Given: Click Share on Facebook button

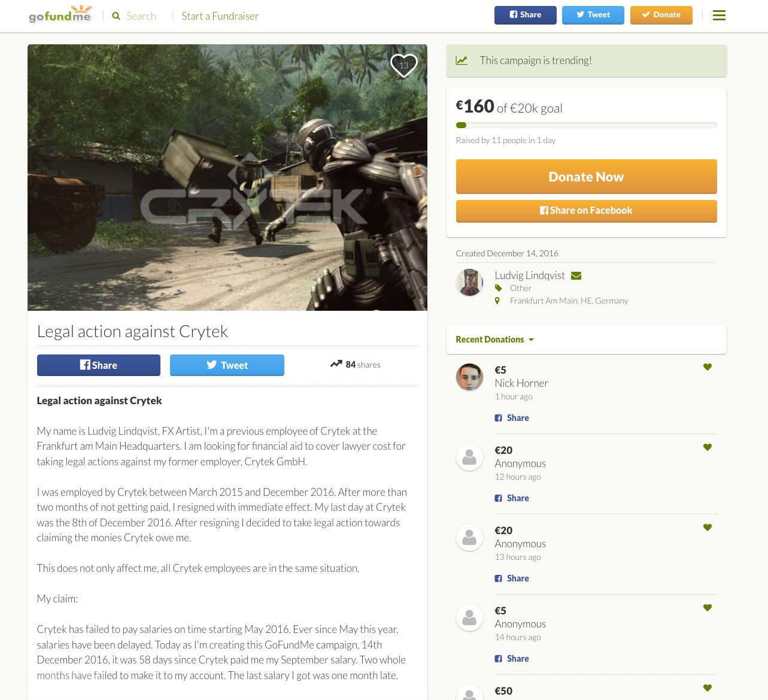Looking at the screenshot, I should (586, 211).
